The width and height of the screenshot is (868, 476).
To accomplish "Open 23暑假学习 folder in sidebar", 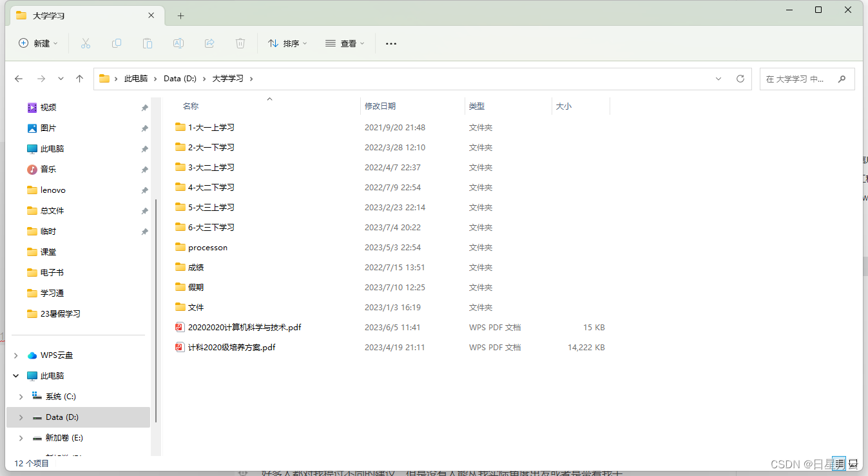I will click(53, 314).
